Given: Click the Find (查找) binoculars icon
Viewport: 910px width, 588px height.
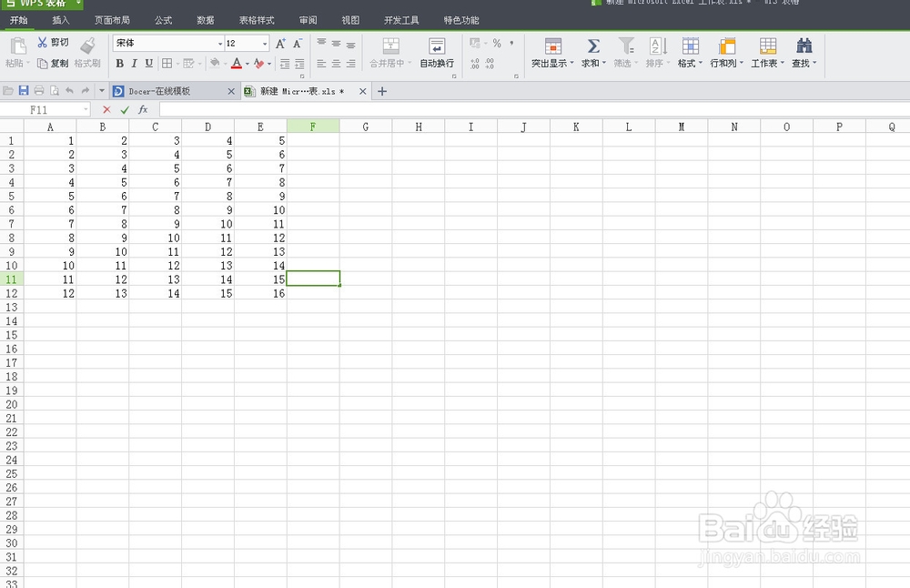Looking at the screenshot, I should tap(804, 46).
